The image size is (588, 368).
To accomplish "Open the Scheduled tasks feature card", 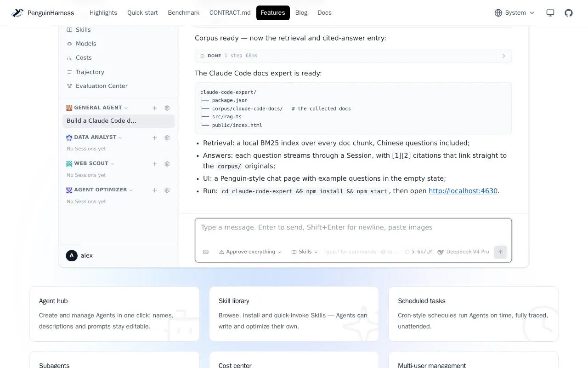I will [x=473, y=314].
